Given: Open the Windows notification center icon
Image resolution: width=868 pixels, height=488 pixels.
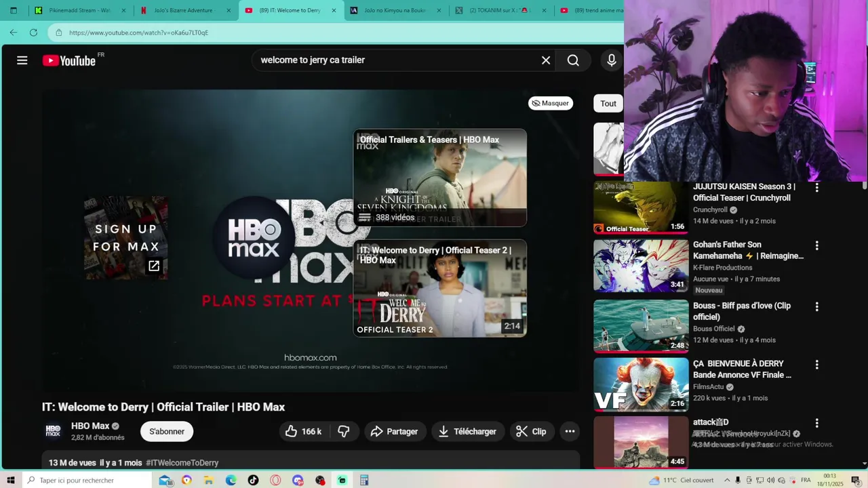Looking at the screenshot, I should coord(856,480).
